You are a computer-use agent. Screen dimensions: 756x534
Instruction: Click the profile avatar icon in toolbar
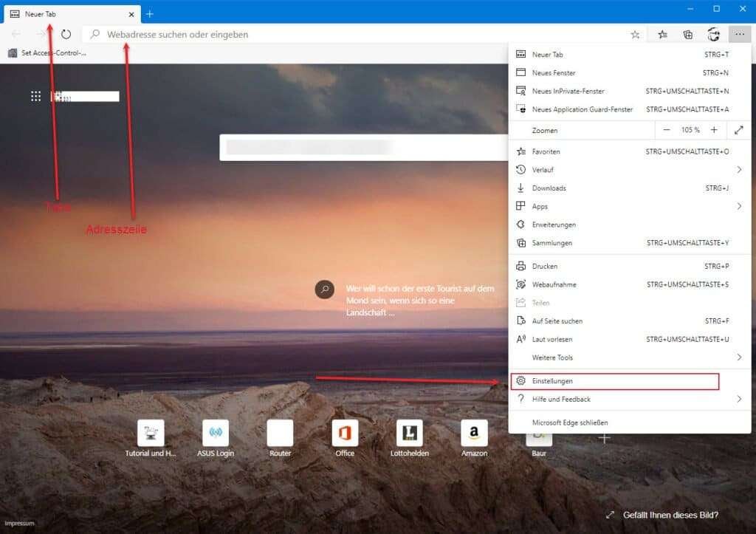[x=713, y=34]
